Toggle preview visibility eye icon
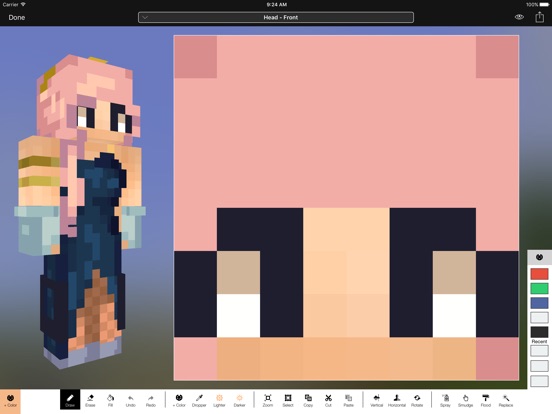Viewport: 552px width, 414px height. tap(519, 17)
